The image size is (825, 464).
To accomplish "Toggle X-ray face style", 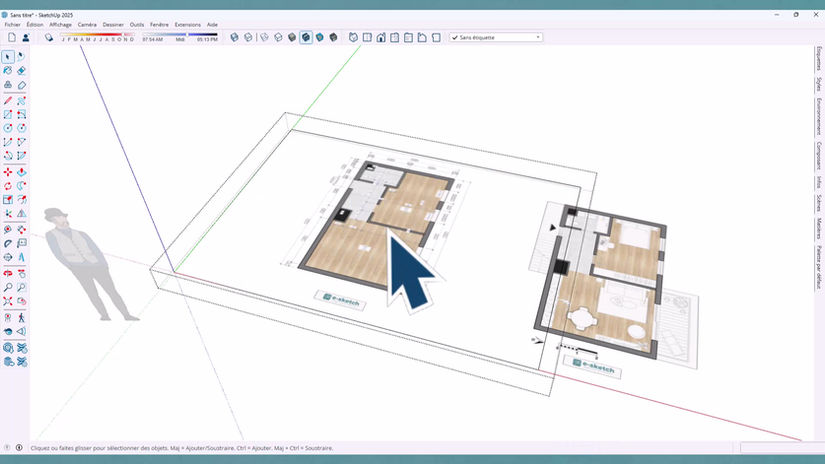I will click(x=235, y=37).
